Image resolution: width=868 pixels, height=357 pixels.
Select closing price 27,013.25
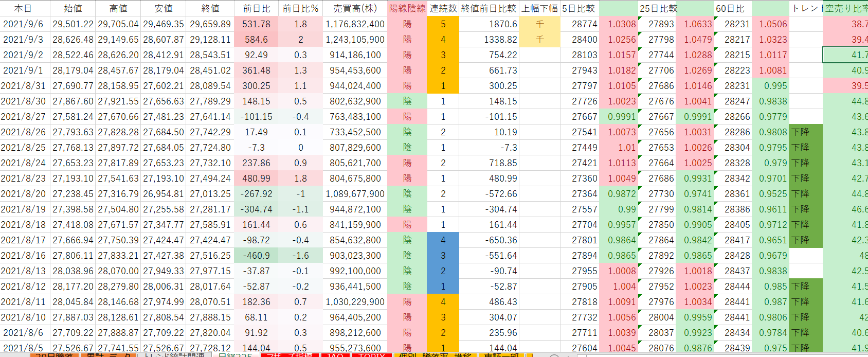tap(210, 193)
